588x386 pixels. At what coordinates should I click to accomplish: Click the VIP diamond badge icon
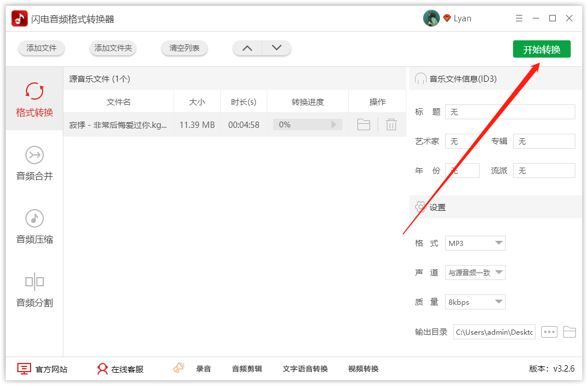point(447,18)
